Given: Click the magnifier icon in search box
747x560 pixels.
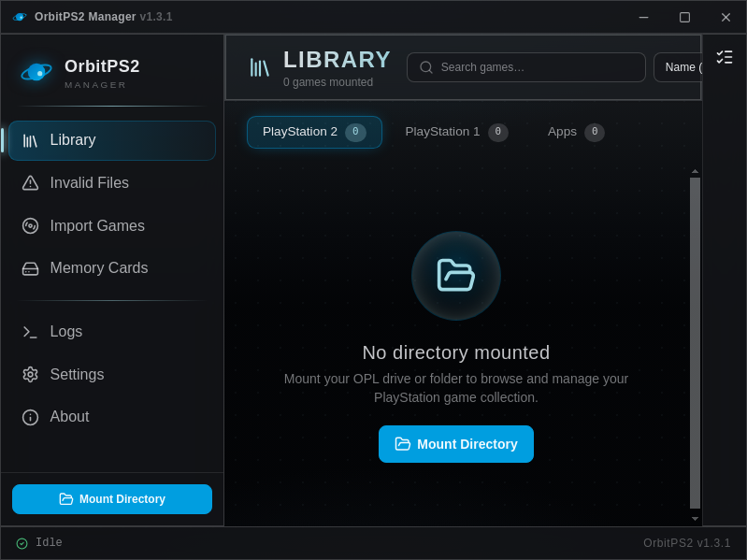Looking at the screenshot, I should point(426,67).
